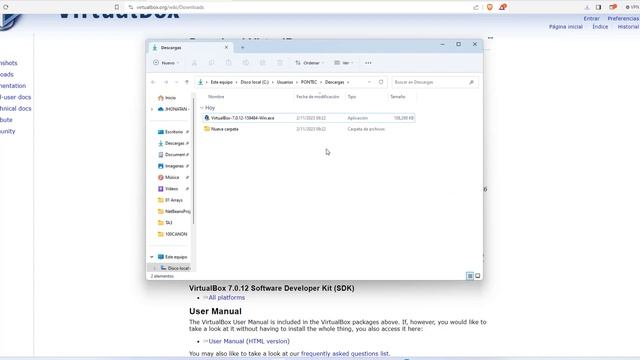This screenshot has height=360, width=640.
Task: Collapse the Este equipo tree node
Action: click(152, 257)
